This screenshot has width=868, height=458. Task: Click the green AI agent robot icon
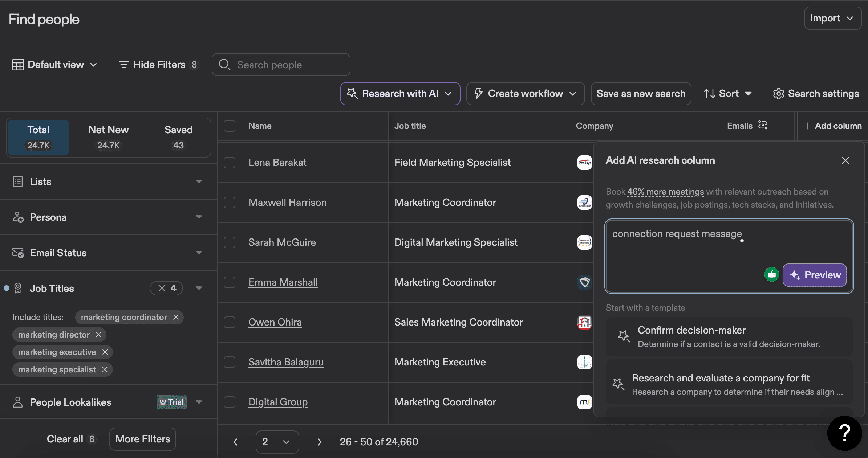771,275
